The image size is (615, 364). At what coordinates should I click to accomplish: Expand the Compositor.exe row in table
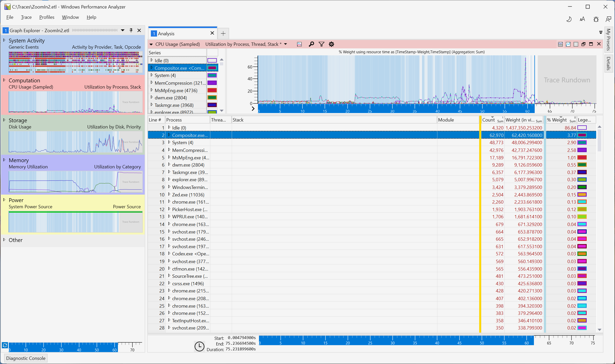point(169,135)
